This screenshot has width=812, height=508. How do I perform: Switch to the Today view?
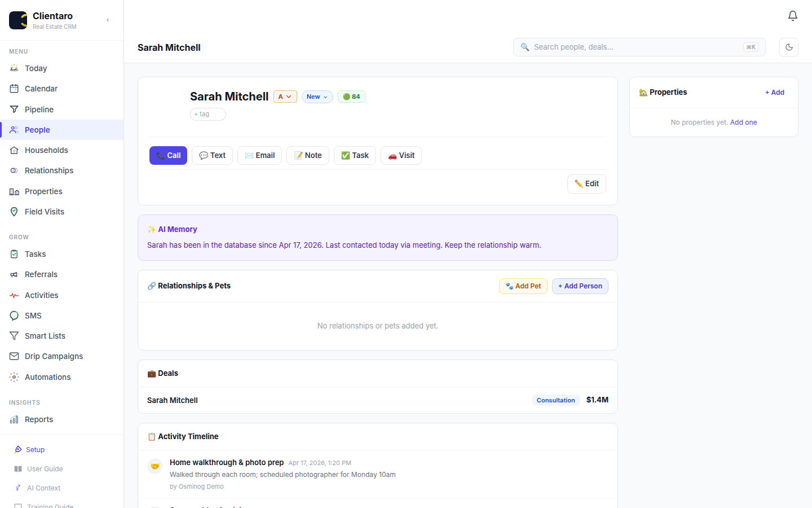pyautogui.click(x=36, y=68)
